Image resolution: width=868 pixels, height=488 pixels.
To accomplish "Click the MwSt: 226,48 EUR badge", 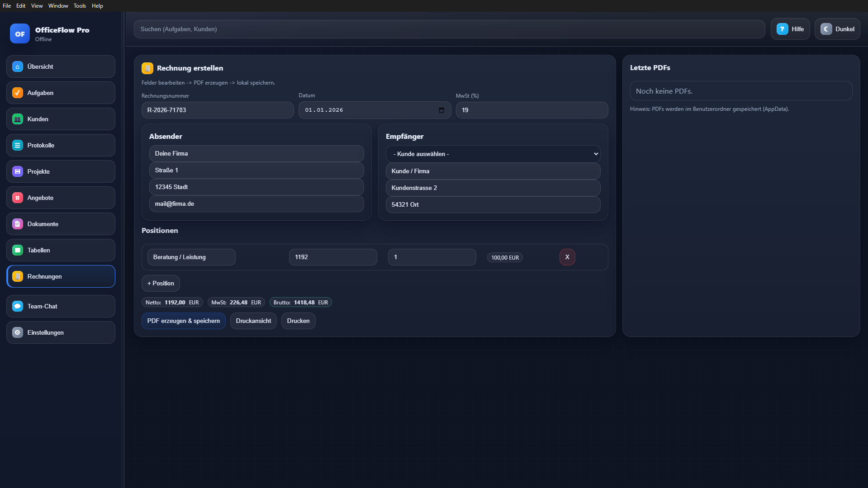I will [236, 302].
